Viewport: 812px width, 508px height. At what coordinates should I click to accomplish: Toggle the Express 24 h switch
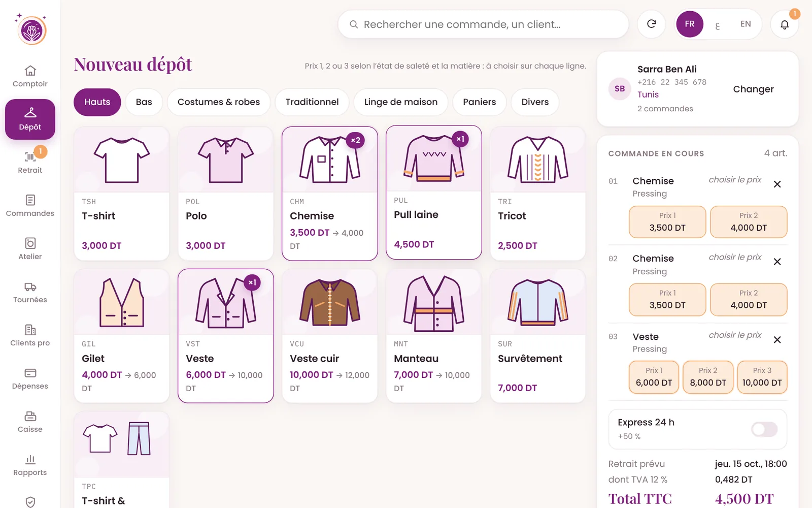pyautogui.click(x=764, y=429)
